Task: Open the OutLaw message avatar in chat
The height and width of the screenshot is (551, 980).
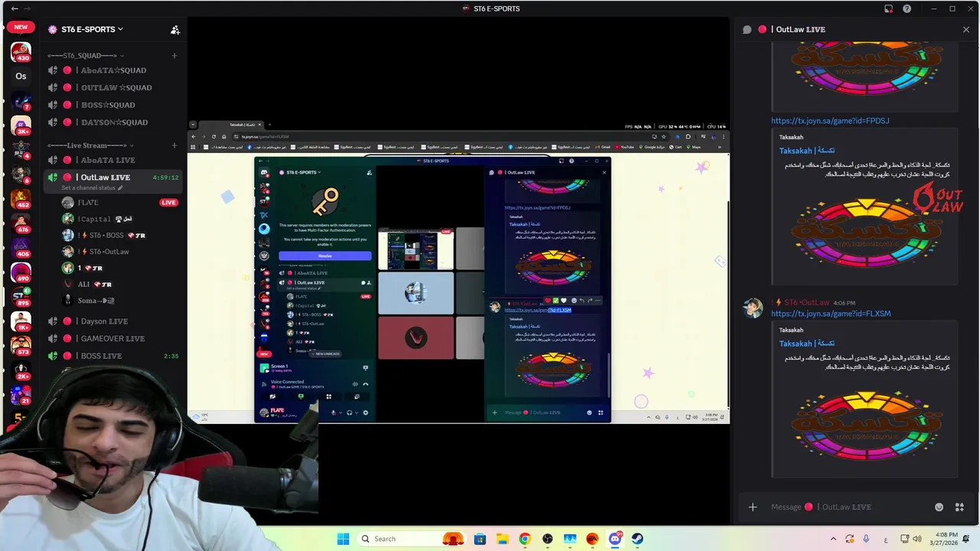Action: point(753,308)
